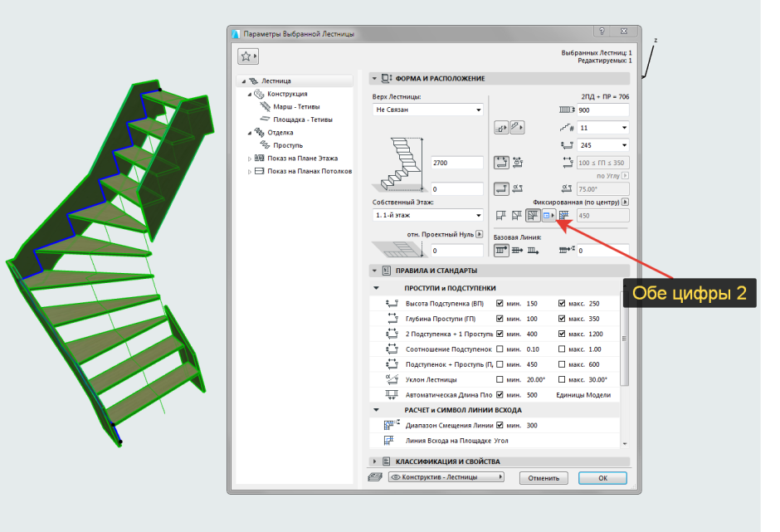The height and width of the screenshot is (532, 780).
Task: Click the stair width field showing 900
Action: coord(603,110)
